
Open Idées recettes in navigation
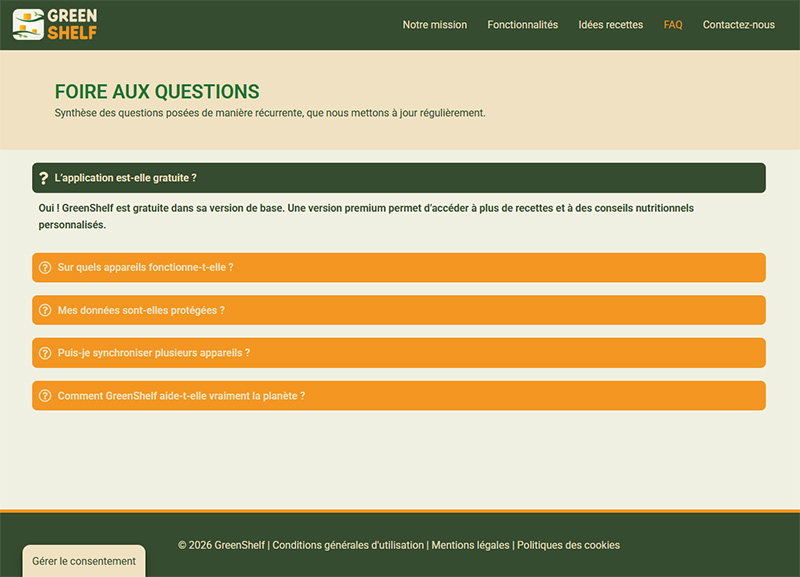click(x=611, y=25)
